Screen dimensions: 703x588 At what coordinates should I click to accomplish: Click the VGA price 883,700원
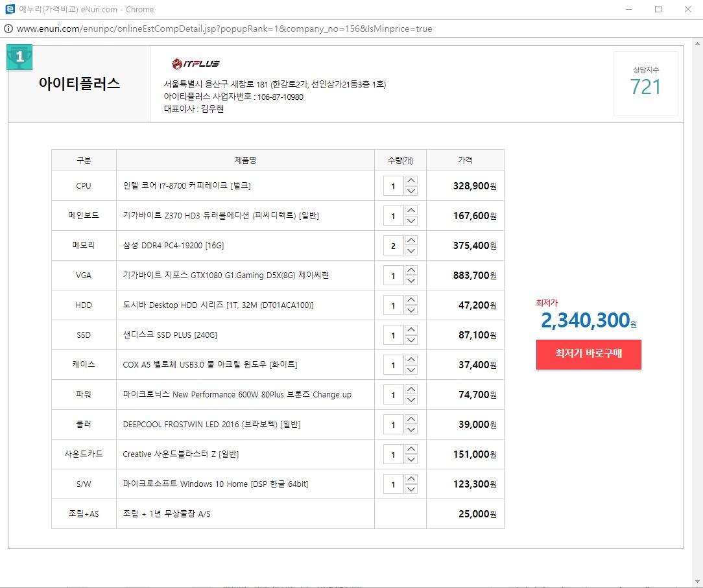(475, 275)
